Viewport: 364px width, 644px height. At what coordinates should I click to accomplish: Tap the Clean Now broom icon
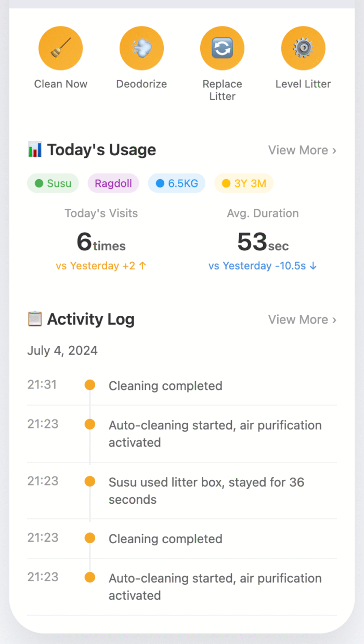(60, 48)
